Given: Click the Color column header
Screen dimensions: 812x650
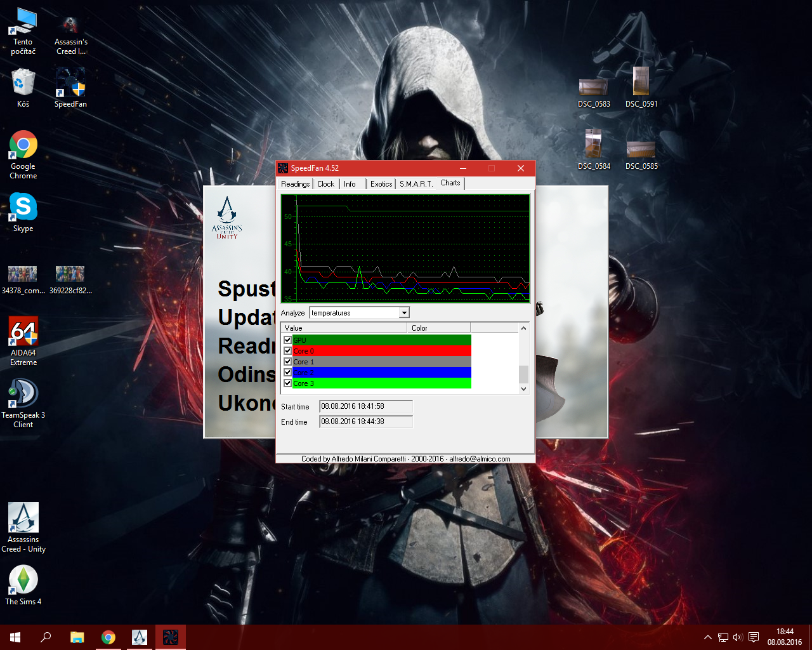Looking at the screenshot, I should (439, 328).
